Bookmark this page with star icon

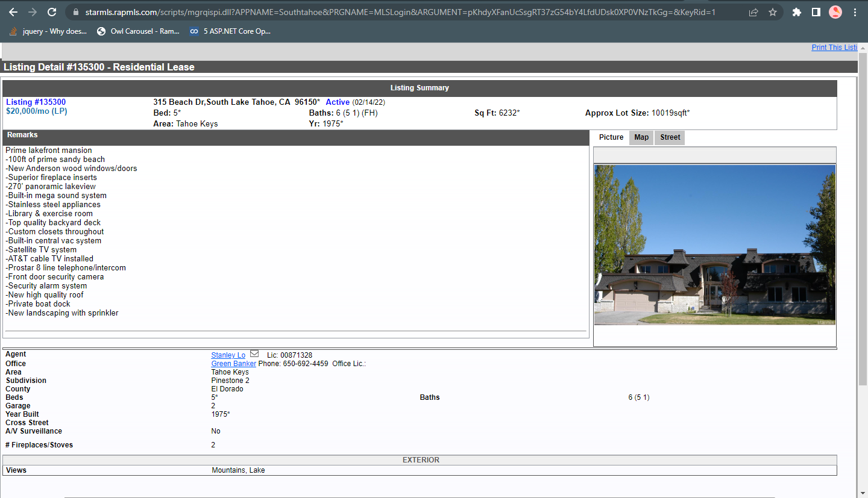(773, 12)
